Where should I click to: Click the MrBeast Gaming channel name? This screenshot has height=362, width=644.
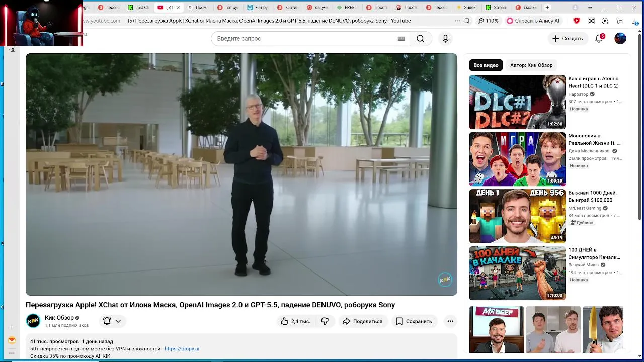pos(585,208)
